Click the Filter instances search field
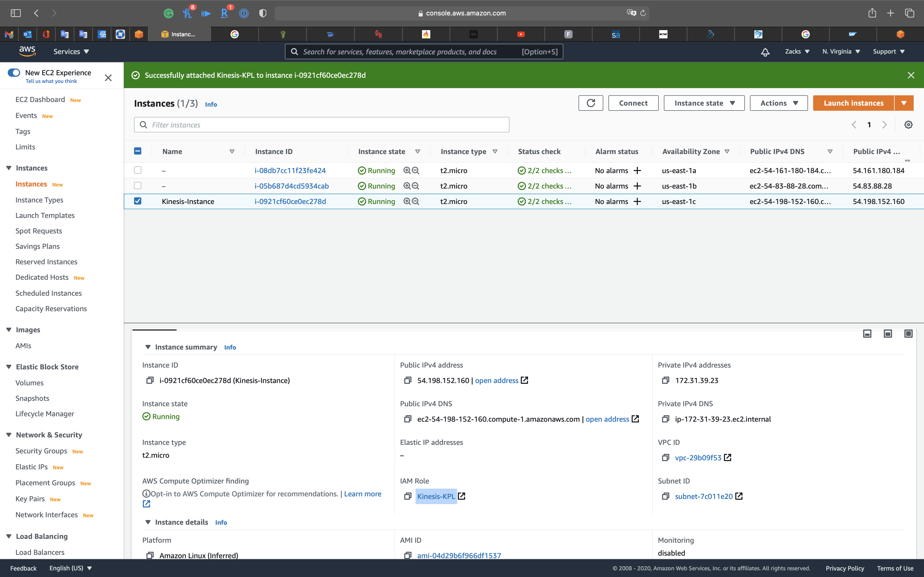This screenshot has height=577, width=924. point(321,125)
